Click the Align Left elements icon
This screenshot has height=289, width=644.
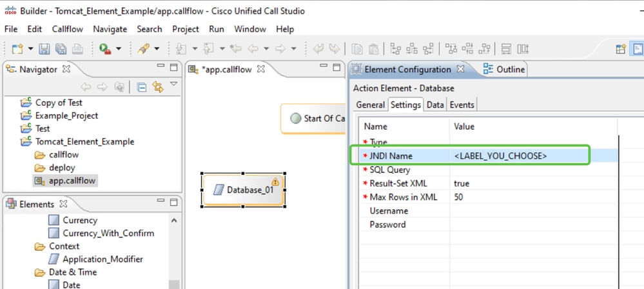tap(396, 49)
